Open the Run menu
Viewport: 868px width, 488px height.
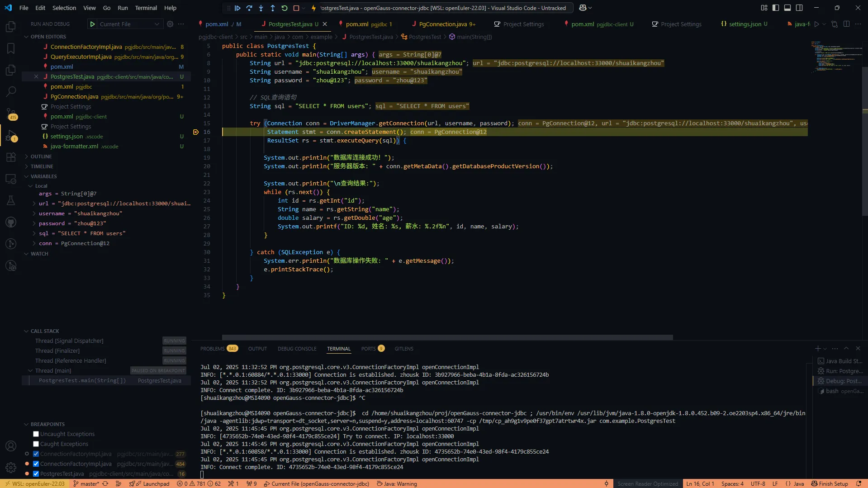pos(122,8)
